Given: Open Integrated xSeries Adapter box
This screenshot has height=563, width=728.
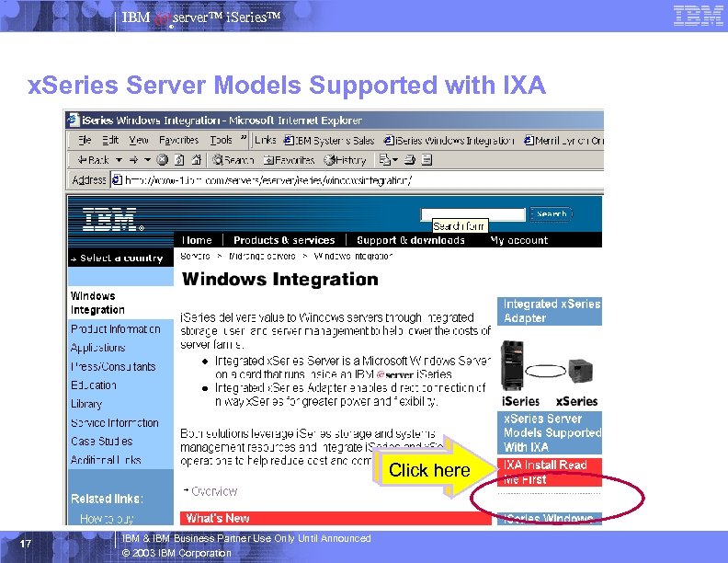Looking at the screenshot, I should click(550, 311).
